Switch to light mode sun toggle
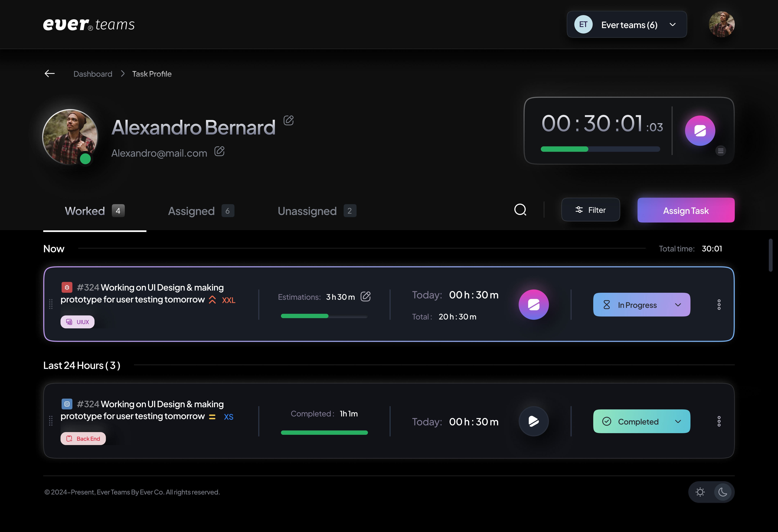The image size is (778, 532). click(x=700, y=492)
